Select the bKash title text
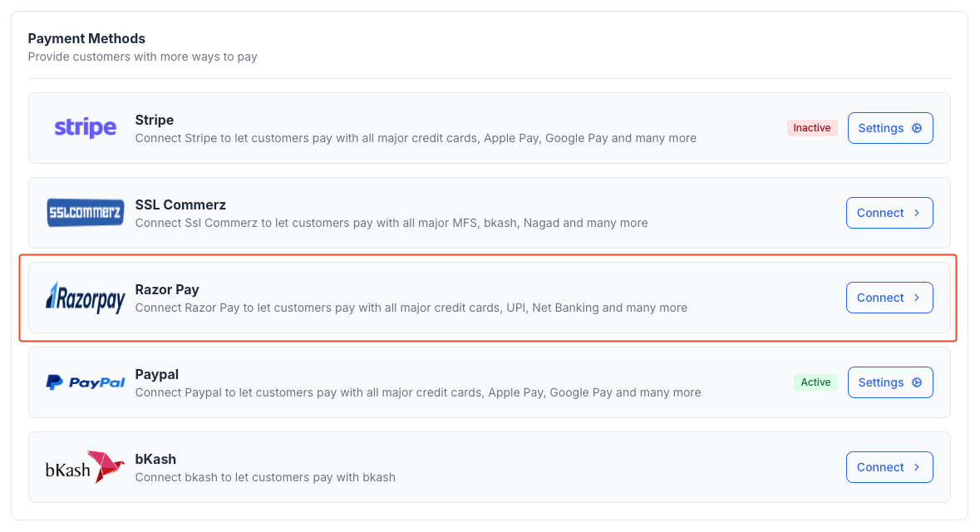The width and height of the screenshot is (980, 532). 155,459
